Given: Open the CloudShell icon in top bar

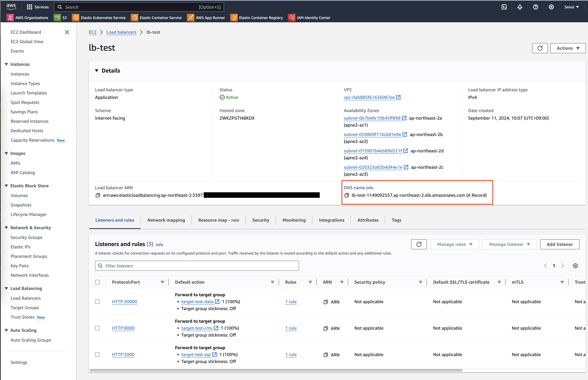Looking at the screenshot, I should point(504,7).
